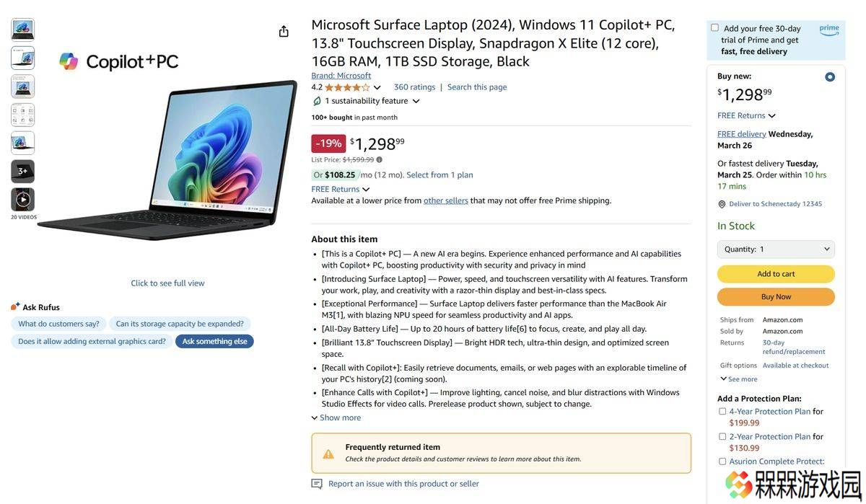Screen dimensions: 866x504
Task: Open the videos thumbnail with play icon
Action: (23, 199)
